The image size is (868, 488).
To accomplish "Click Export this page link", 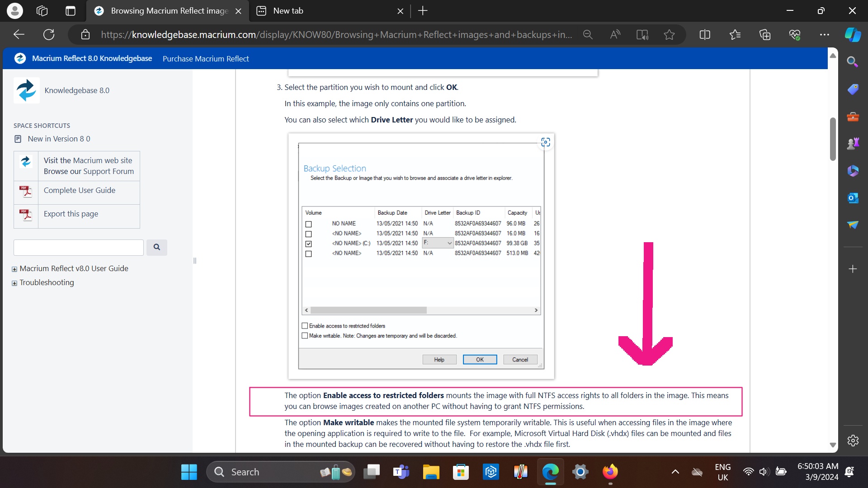I will click(71, 214).
